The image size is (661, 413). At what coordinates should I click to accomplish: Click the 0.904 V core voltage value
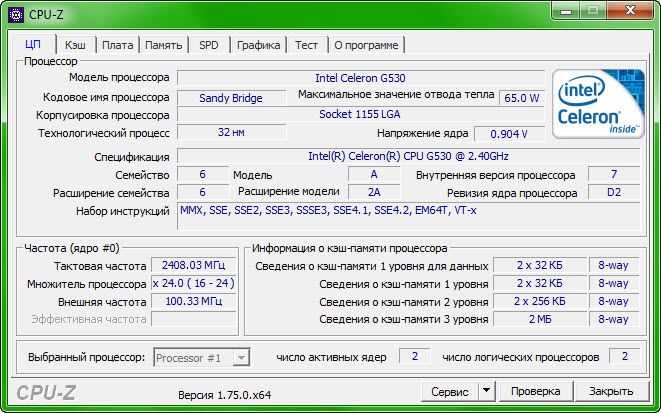[509, 134]
